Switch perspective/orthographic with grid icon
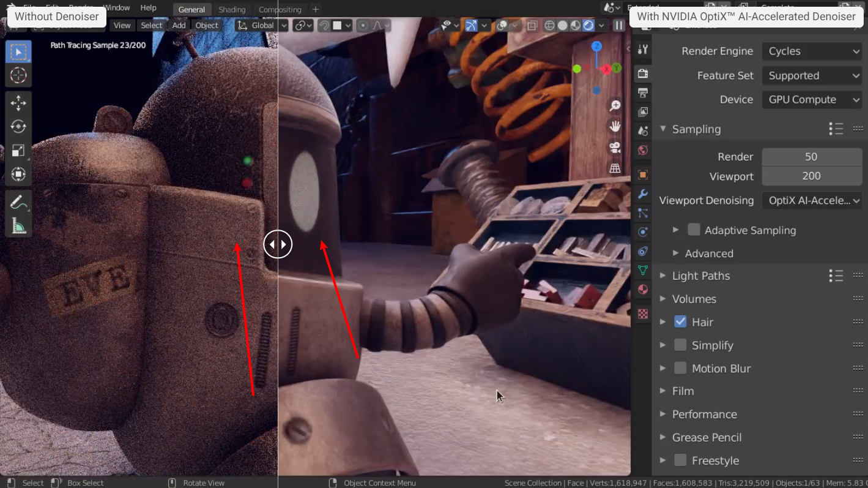Screen dimensions: 868x488 (615, 168)
